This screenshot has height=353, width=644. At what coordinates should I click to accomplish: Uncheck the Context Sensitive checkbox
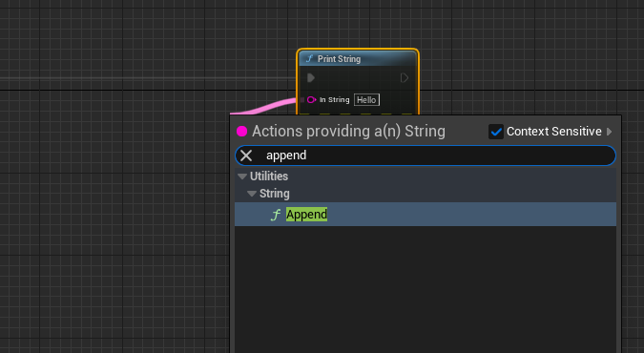point(496,132)
